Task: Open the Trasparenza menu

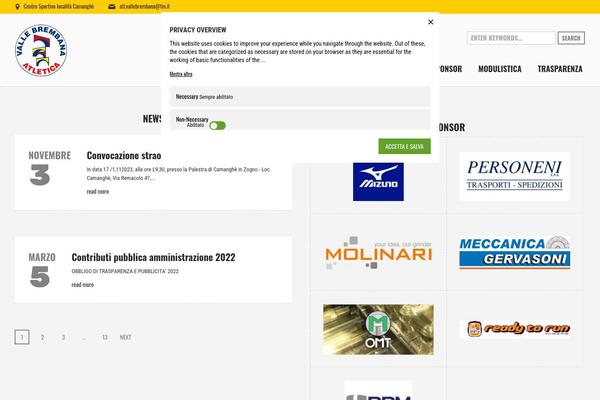Action: point(560,69)
